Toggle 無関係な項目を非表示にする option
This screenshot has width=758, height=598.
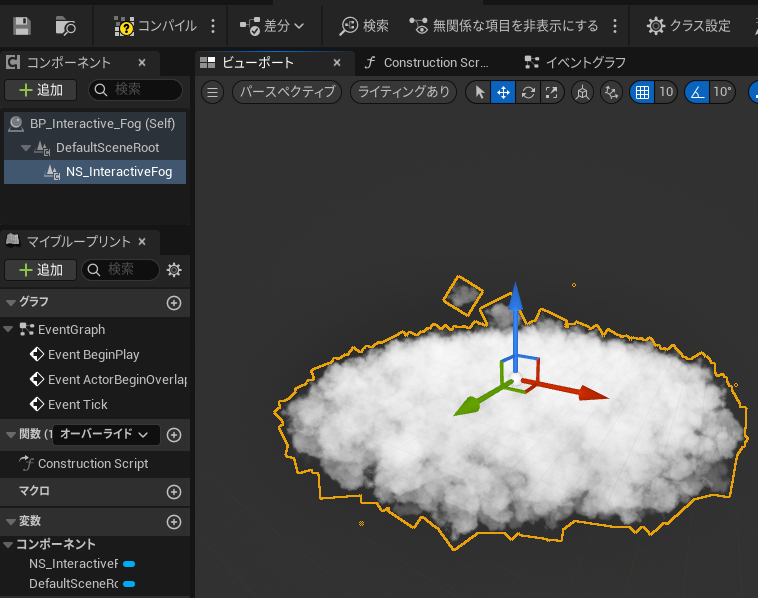[505, 26]
